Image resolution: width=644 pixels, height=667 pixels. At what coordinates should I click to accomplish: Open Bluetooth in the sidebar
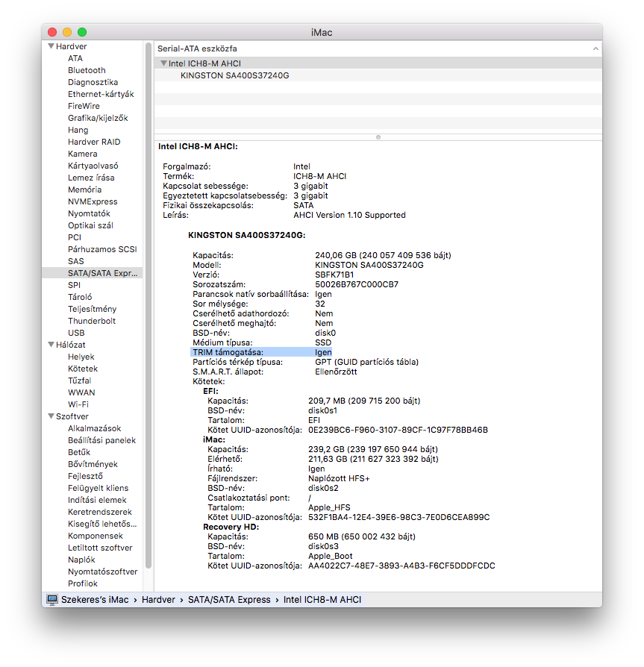point(87,70)
